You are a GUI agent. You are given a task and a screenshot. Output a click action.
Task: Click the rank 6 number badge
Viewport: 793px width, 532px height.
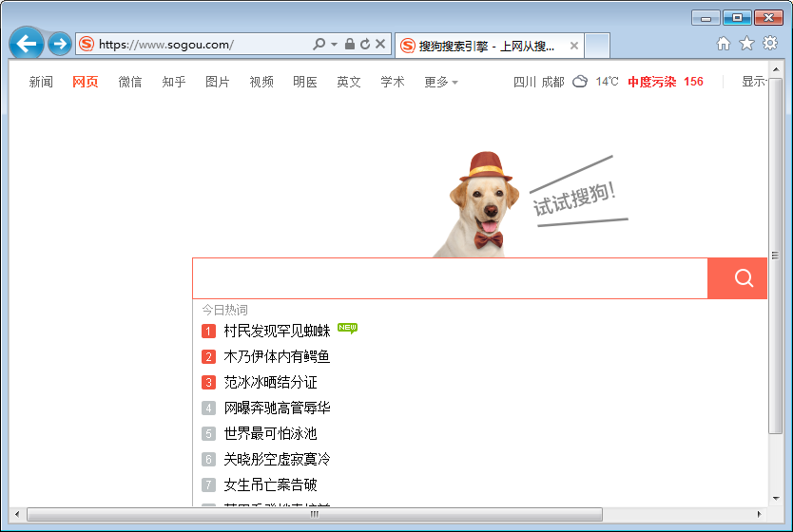208,459
